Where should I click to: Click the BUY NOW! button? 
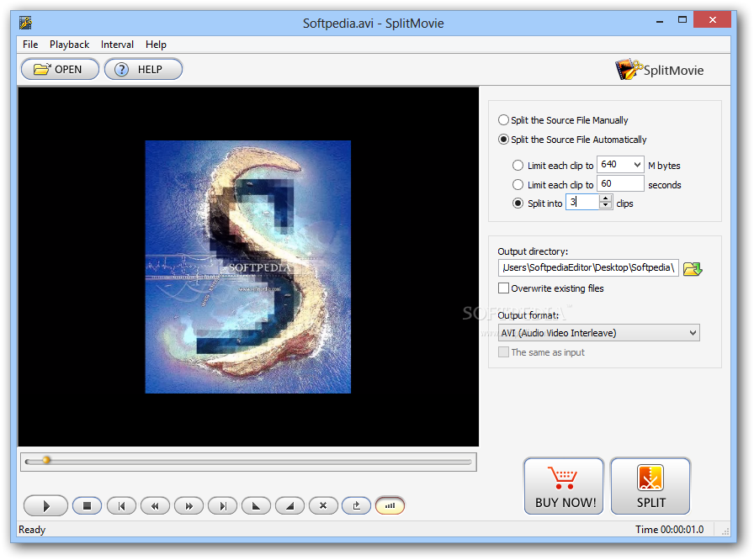click(x=564, y=486)
